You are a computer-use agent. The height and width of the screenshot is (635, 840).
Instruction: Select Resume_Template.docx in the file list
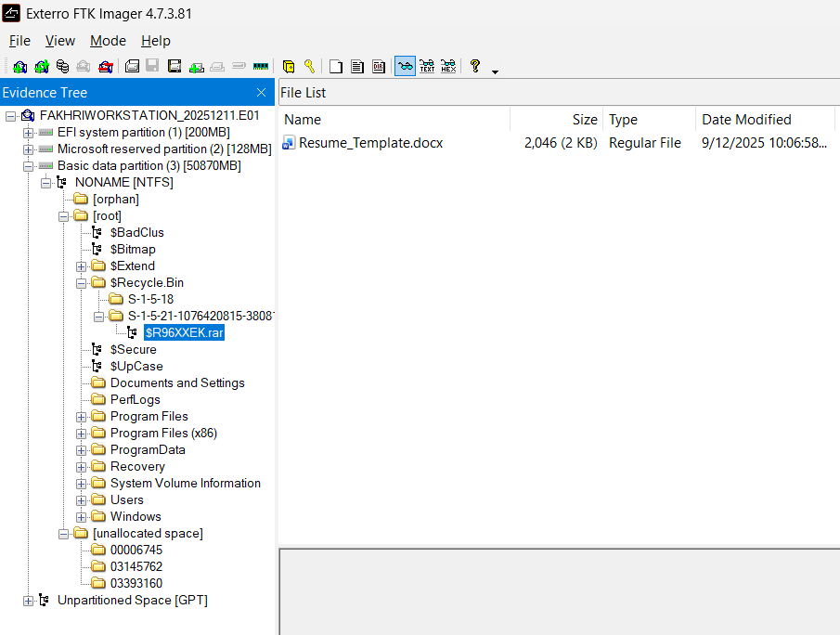point(370,143)
